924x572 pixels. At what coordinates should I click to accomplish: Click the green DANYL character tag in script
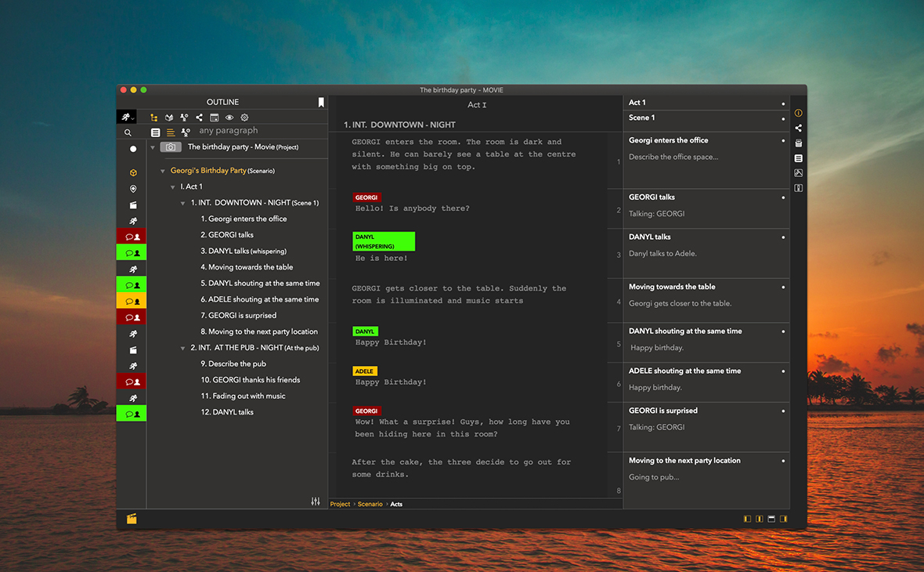pyautogui.click(x=365, y=331)
